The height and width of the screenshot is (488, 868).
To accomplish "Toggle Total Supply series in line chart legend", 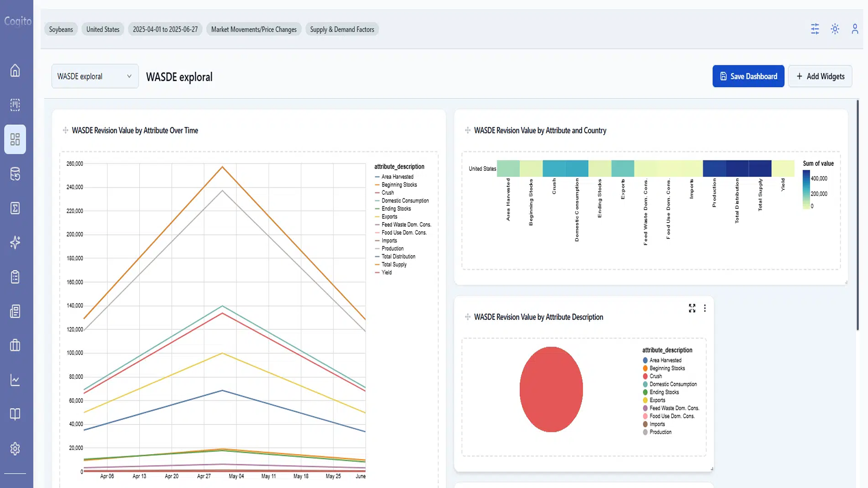I will 394,265.
